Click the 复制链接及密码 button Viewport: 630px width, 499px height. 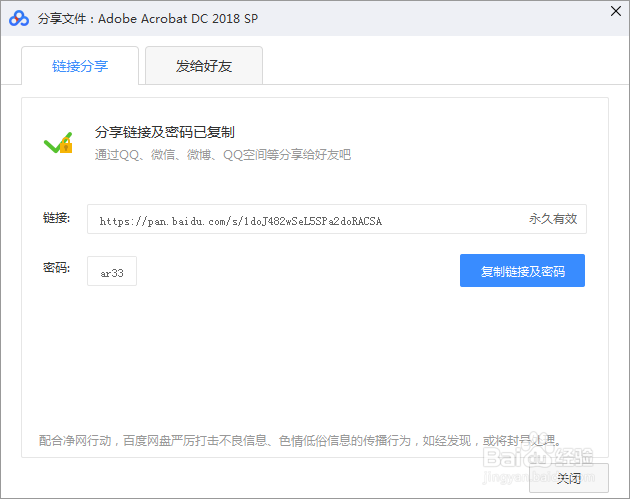point(522,270)
